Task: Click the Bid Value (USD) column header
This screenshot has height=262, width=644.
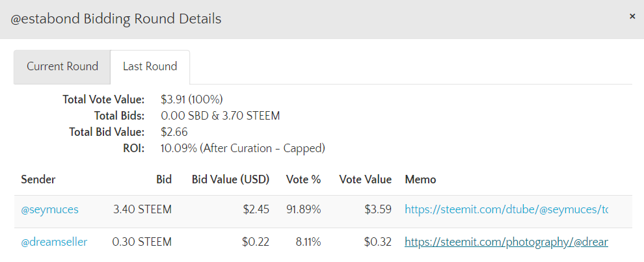Action: click(230, 179)
